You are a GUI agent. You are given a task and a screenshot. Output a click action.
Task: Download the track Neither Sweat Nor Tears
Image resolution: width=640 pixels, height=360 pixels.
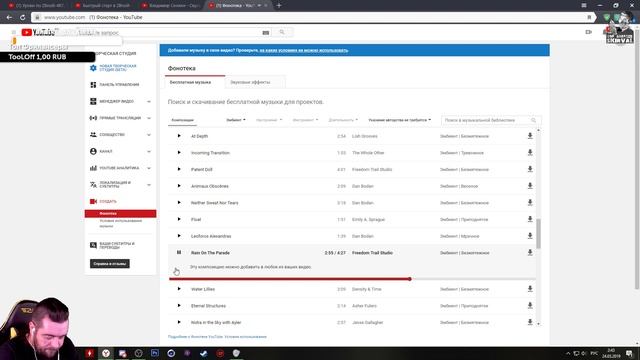[x=530, y=203]
